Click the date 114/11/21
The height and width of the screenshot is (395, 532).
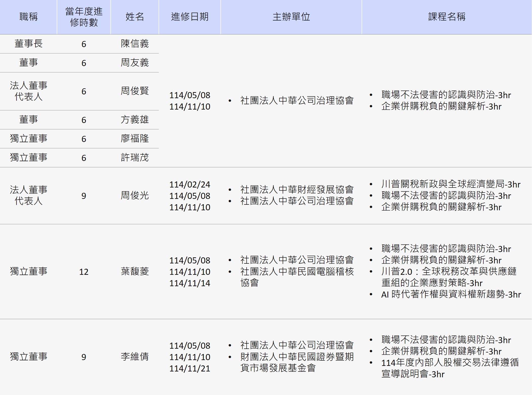click(x=190, y=368)
